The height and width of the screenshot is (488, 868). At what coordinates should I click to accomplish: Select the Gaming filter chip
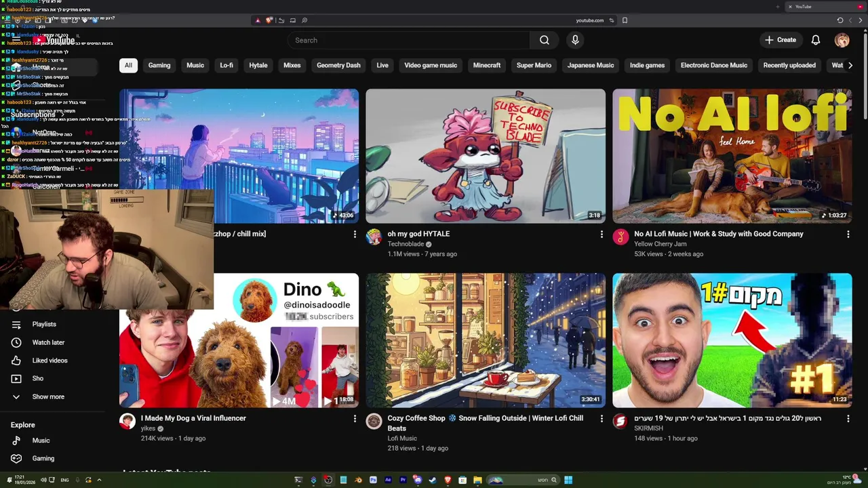159,65
